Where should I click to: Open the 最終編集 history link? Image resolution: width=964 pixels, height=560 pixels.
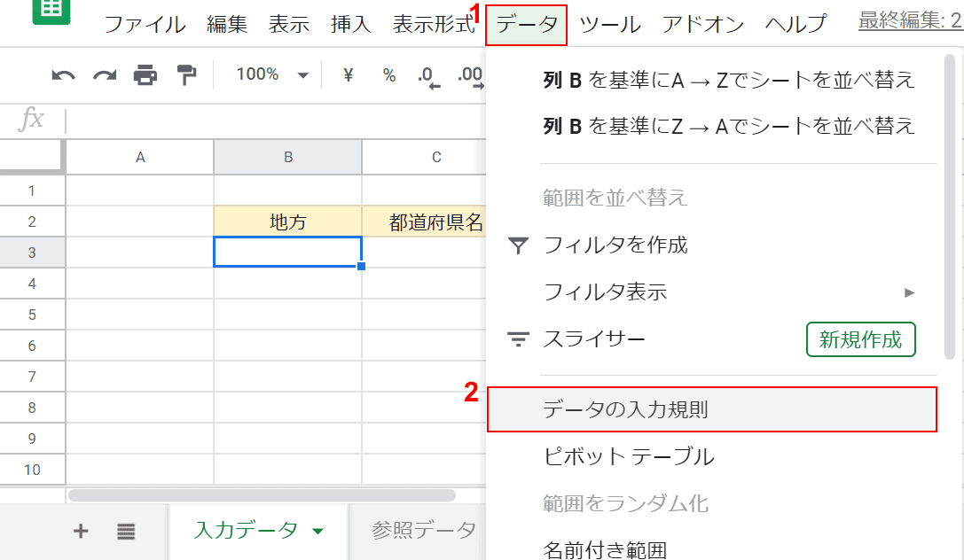tap(911, 20)
